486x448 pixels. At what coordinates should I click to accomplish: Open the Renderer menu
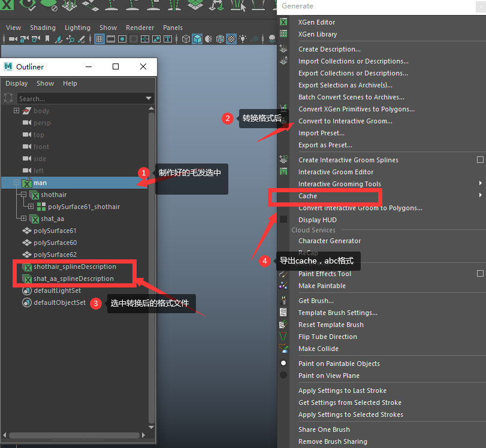click(140, 28)
